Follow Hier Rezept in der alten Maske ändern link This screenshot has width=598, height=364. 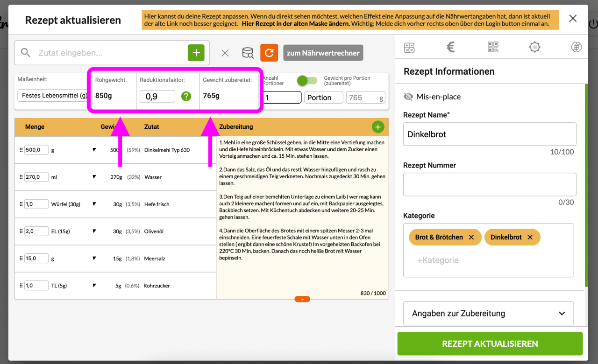(x=295, y=23)
